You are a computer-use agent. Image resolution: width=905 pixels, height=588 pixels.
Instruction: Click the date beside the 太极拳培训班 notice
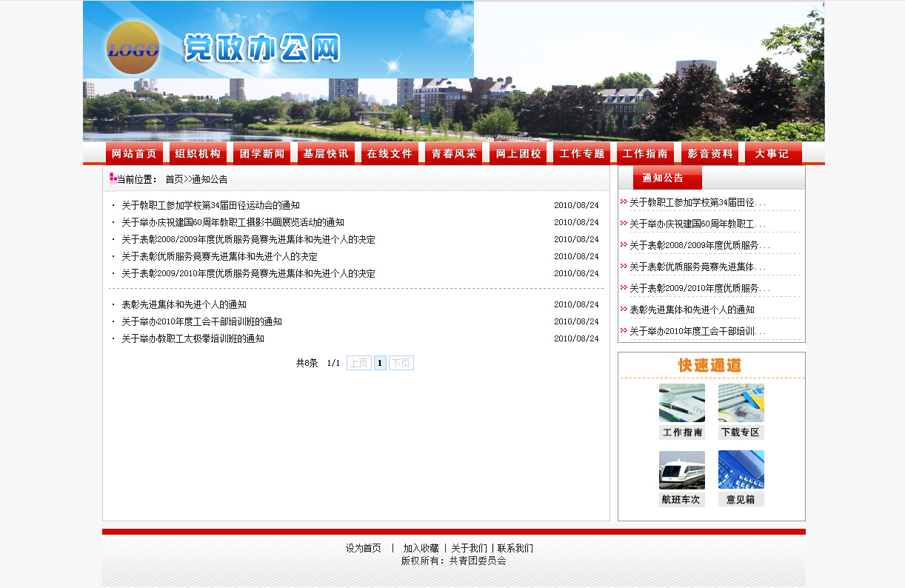click(576, 338)
